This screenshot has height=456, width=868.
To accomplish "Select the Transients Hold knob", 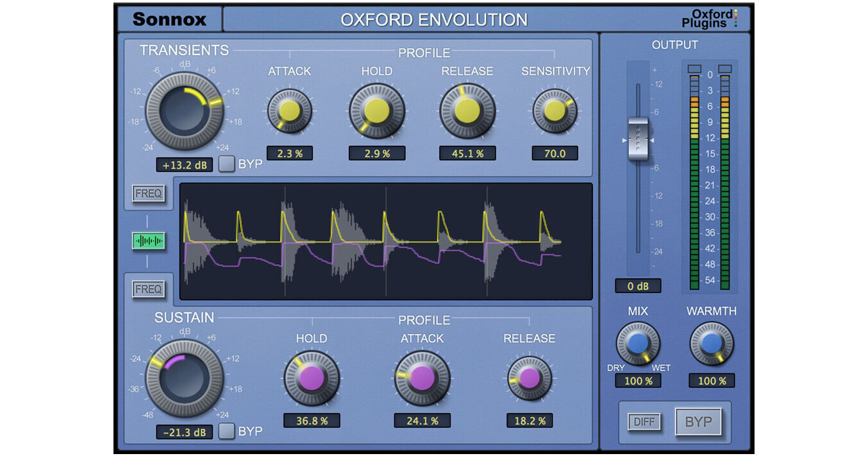I will pyautogui.click(x=377, y=110).
